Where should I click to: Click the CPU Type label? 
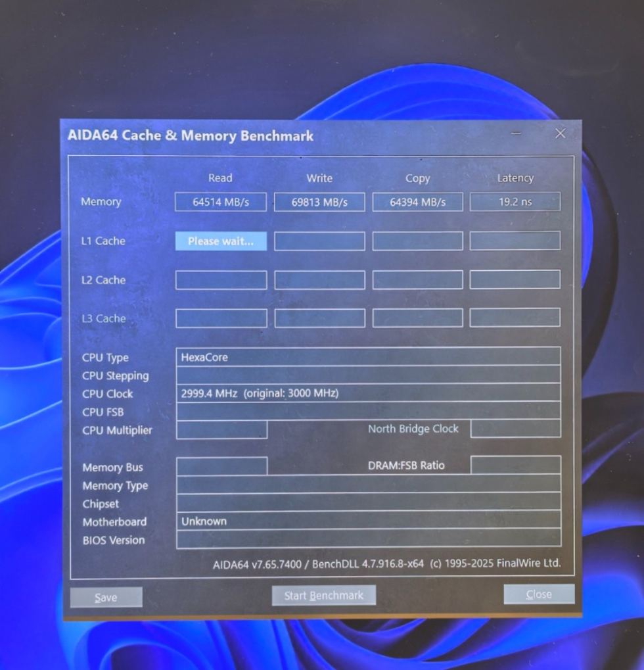[x=106, y=358]
